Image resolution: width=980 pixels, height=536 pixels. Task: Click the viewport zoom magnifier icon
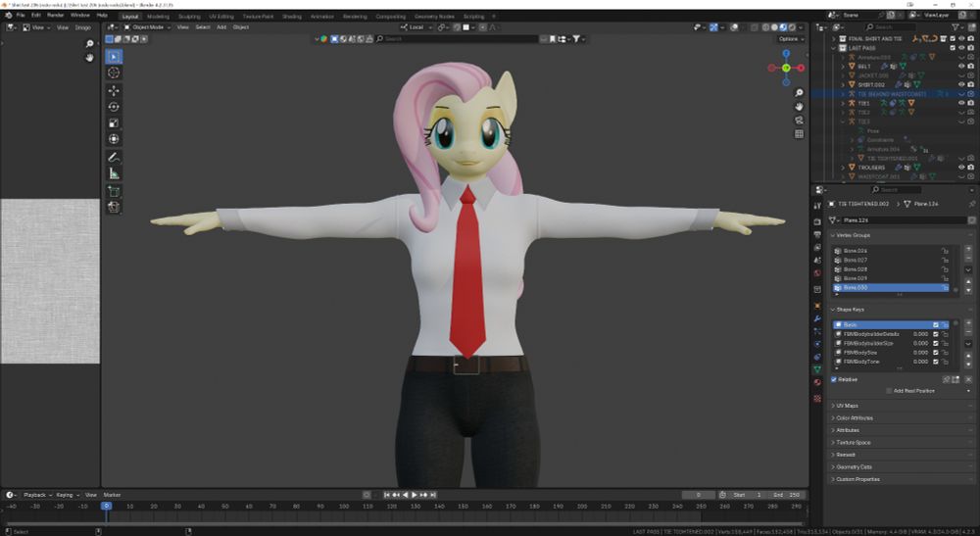[799, 93]
